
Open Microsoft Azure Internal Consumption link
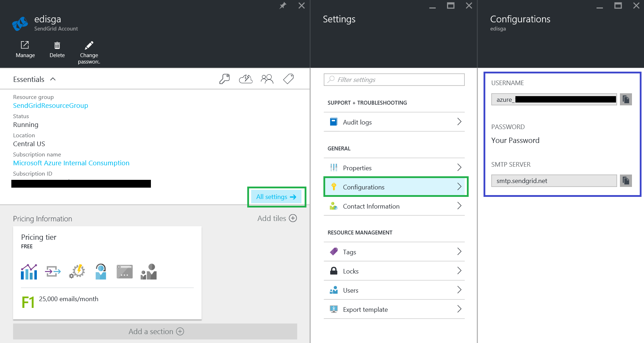coord(71,163)
